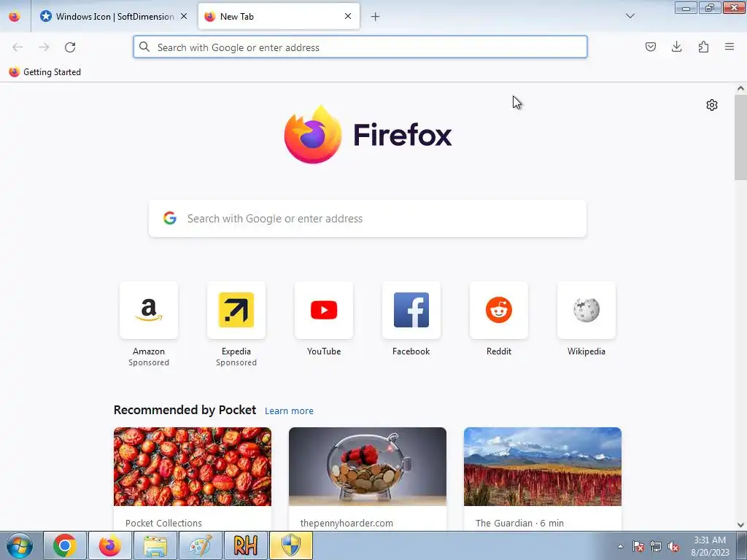Save to Pocket toolbar icon
This screenshot has height=560, width=747.
click(650, 47)
